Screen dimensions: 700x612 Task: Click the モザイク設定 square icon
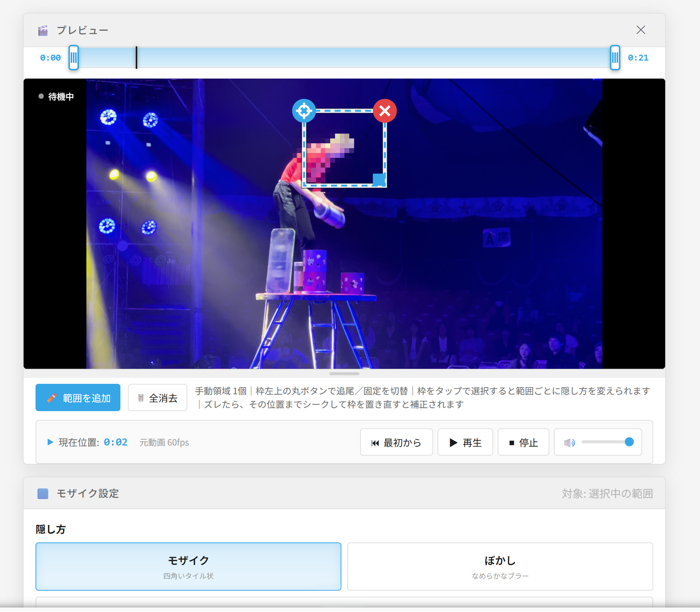43,493
